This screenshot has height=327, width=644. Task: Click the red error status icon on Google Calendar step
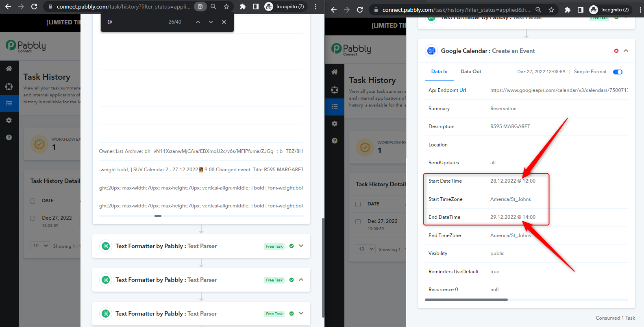[x=616, y=51]
